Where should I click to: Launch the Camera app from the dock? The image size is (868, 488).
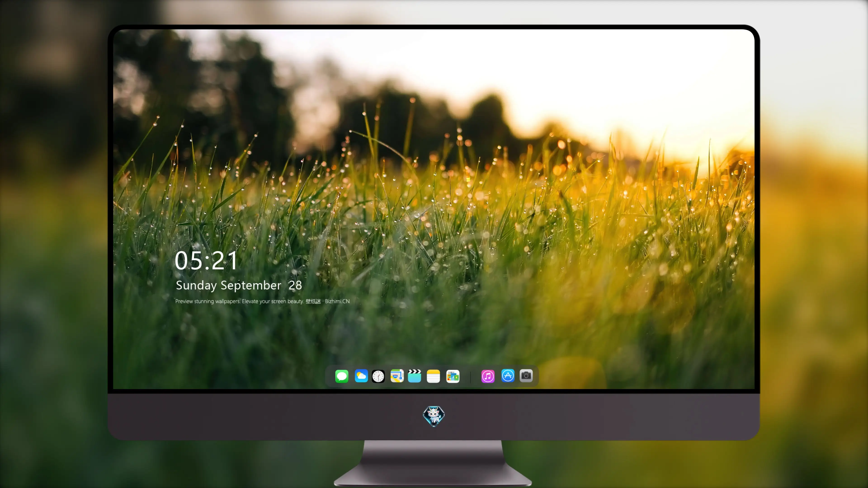pos(526,375)
